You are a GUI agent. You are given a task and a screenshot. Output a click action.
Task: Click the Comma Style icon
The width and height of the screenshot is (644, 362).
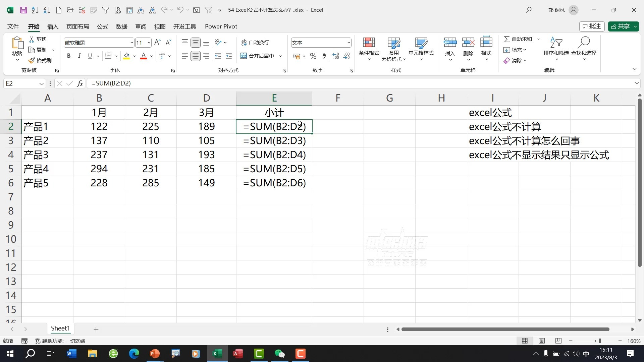pos(324,56)
